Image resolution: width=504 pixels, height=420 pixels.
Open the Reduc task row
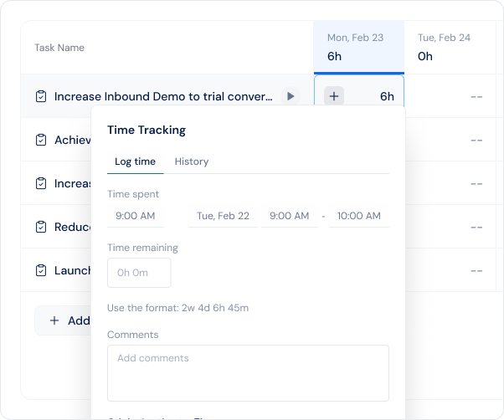[73, 227]
